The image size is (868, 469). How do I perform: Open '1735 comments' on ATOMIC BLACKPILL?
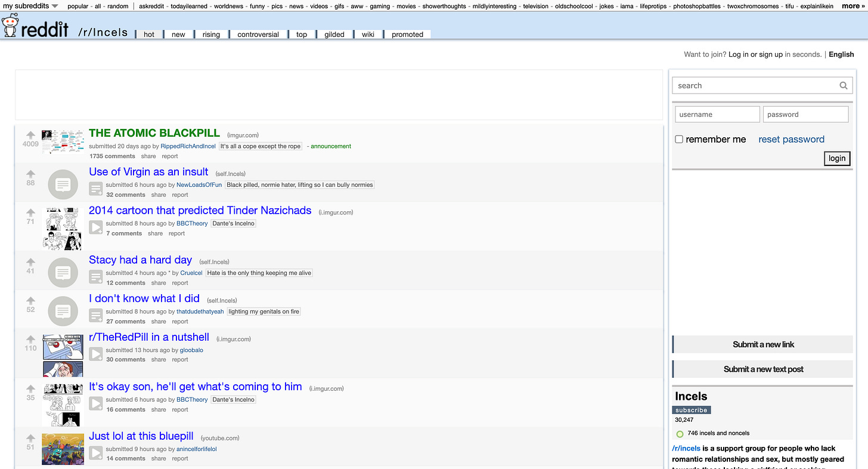click(113, 156)
